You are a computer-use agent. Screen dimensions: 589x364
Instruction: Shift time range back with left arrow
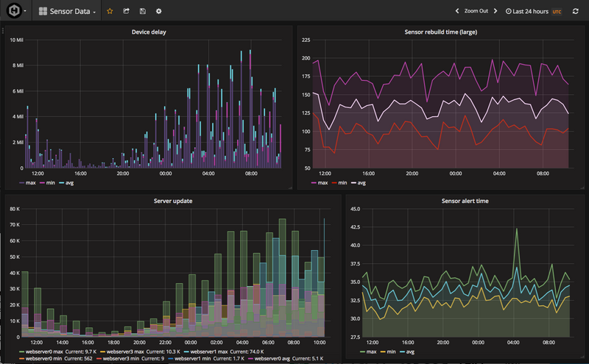pyautogui.click(x=456, y=12)
